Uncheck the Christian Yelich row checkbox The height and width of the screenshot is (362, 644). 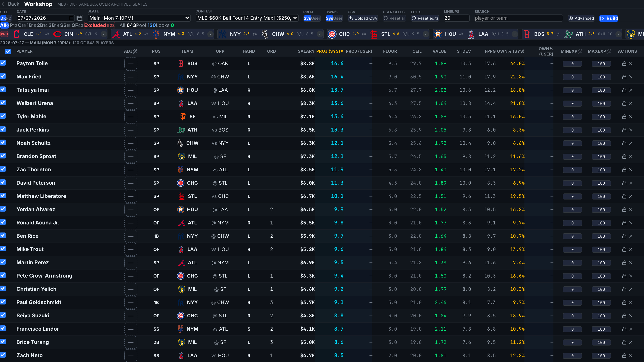click(3, 288)
